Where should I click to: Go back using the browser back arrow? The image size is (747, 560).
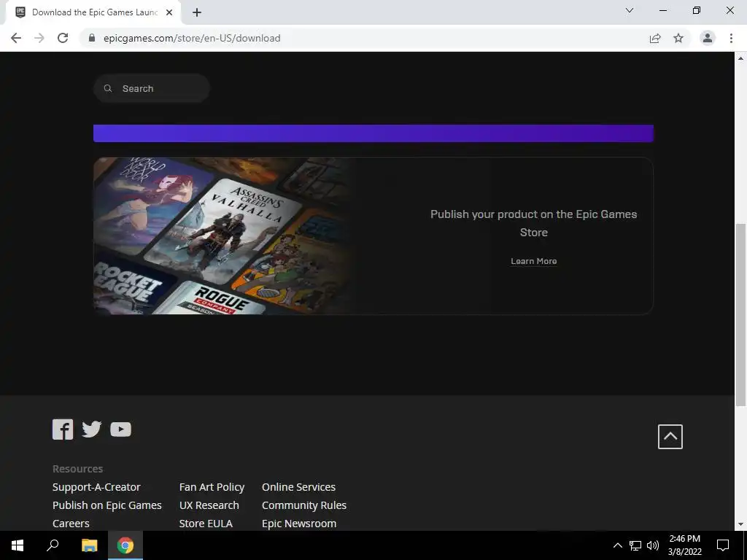pyautogui.click(x=16, y=38)
